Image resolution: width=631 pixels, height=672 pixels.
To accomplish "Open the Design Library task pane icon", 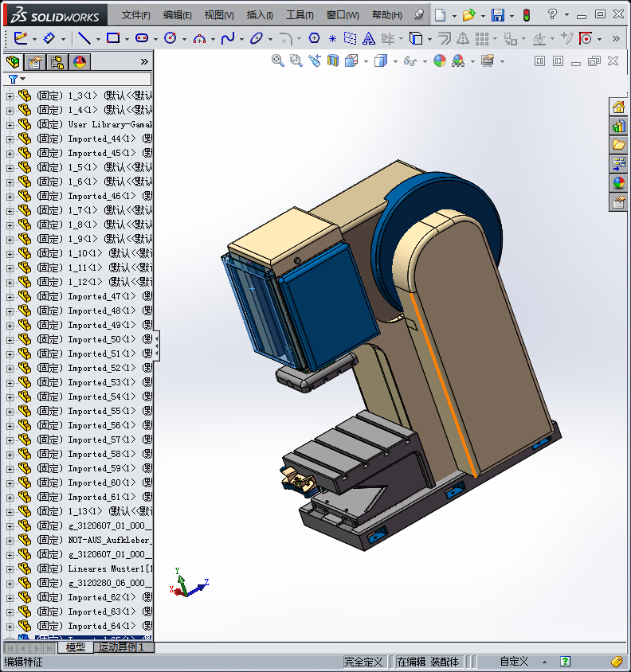I will point(618,126).
